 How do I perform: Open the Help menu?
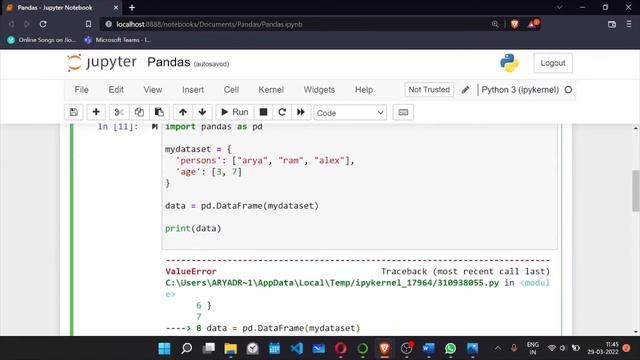[x=364, y=90]
